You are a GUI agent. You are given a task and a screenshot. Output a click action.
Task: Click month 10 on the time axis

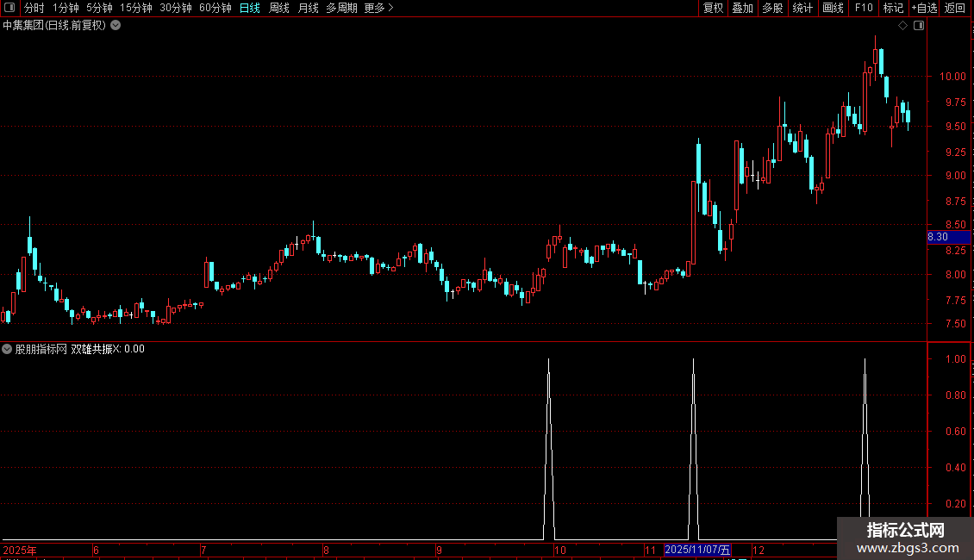tap(560, 550)
